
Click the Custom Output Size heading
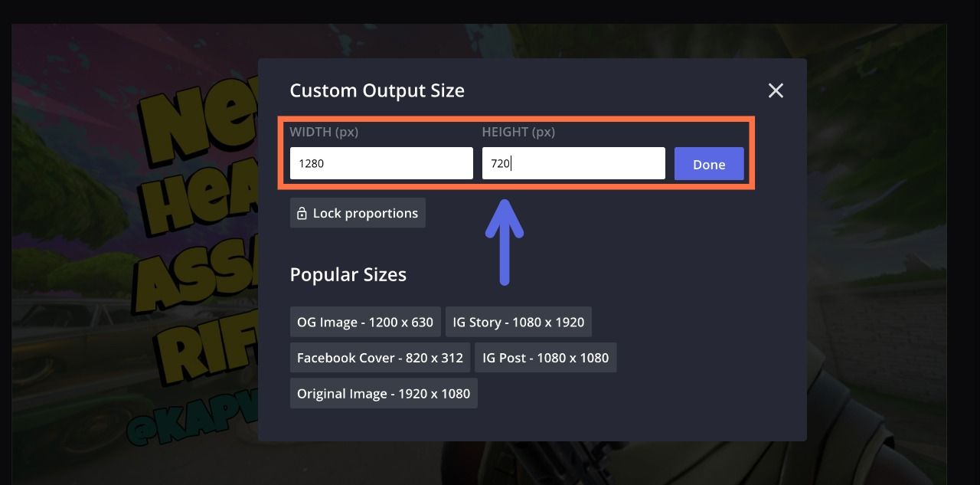point(377,90)
